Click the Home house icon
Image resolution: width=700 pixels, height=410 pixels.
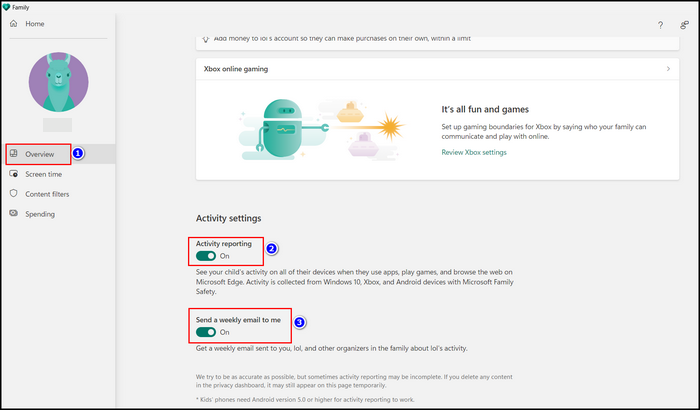pos(14,24)
